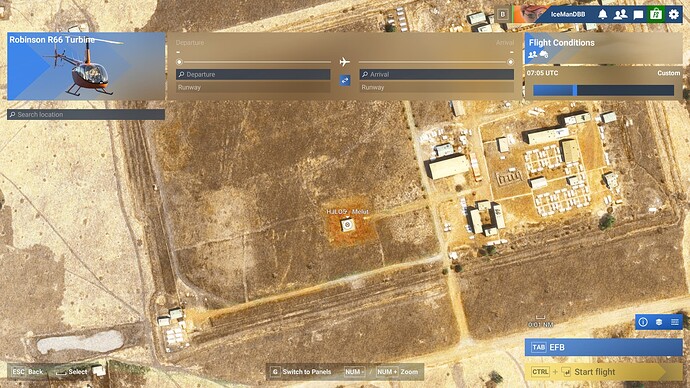Click the 0.01 NM map scale indicator
Screen dimensions: 690x388
point(541,322)
